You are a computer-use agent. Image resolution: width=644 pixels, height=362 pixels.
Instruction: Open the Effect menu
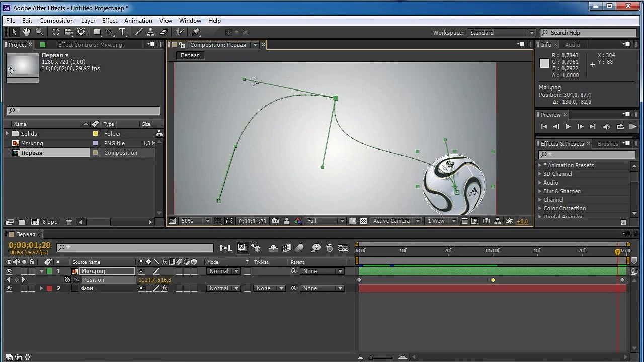110,21
